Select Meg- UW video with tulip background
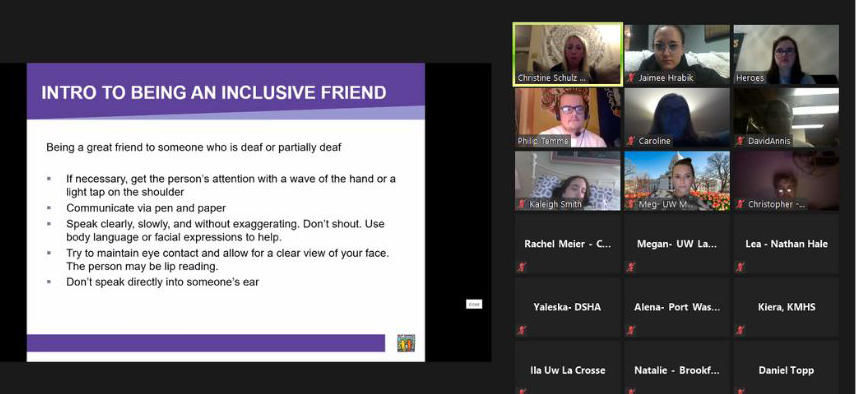856x394 pixels. (677, 181)
